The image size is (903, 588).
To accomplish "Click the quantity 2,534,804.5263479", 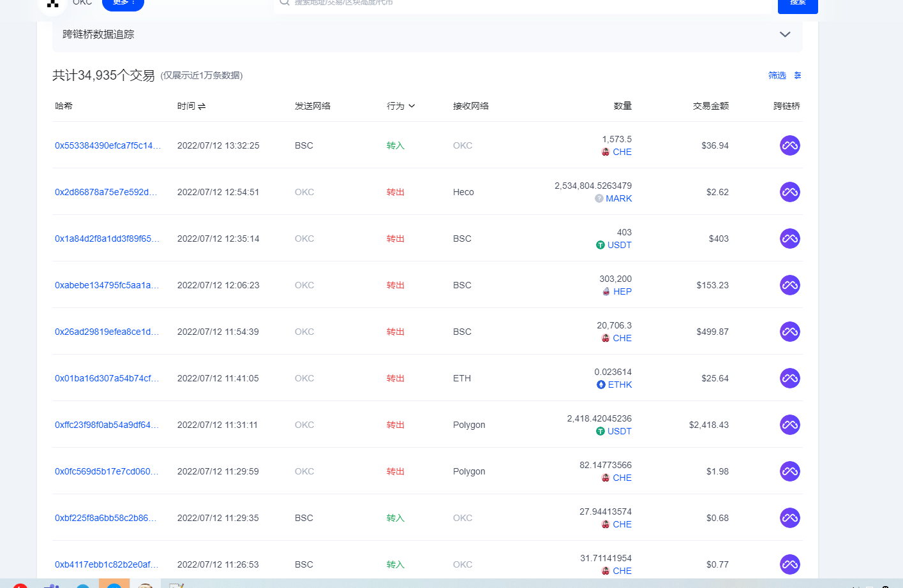I will tap(593, 186).
